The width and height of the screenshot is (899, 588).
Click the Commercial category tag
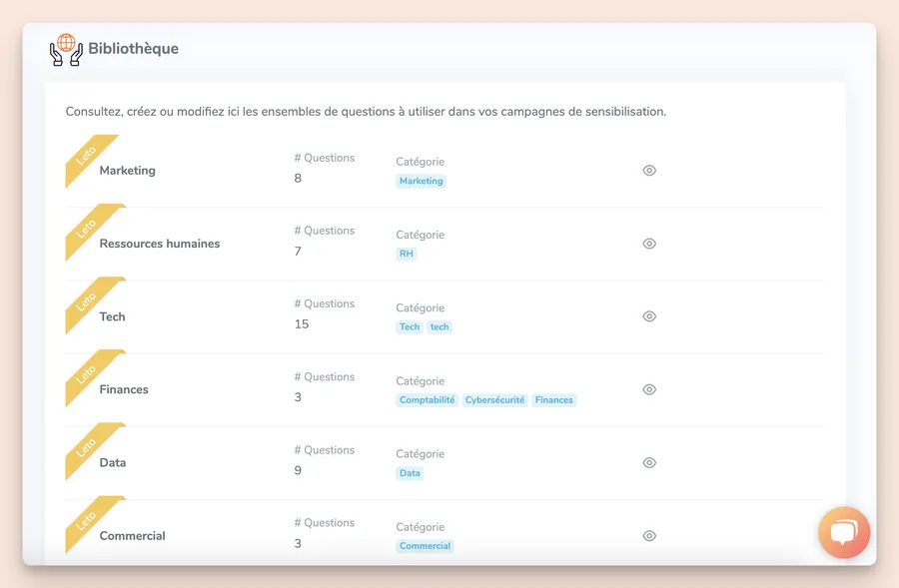click(425, 546)
